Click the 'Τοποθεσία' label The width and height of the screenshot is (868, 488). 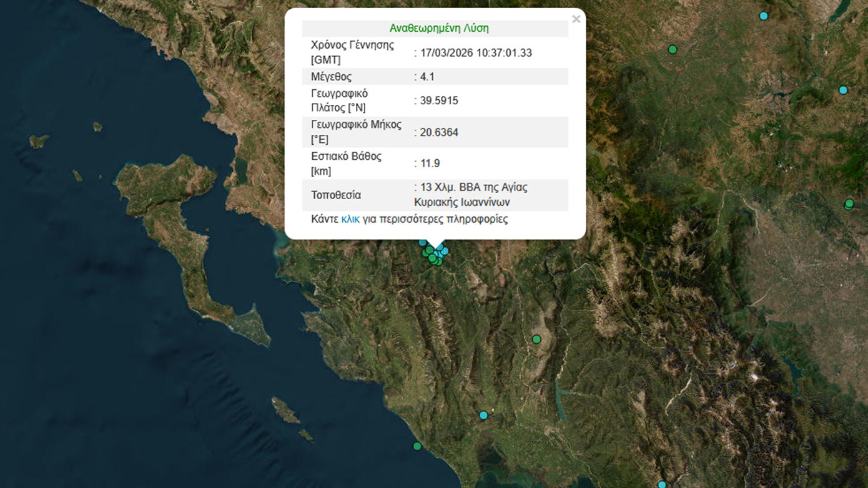tap(336, 195)
